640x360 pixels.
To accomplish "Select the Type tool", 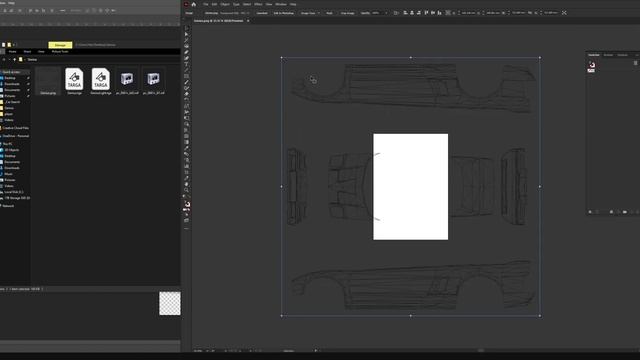I will [x=187, y=64].
